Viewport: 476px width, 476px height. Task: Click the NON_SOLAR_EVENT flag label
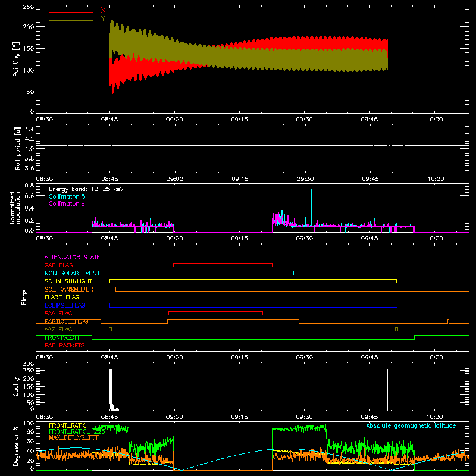point(72,273)
